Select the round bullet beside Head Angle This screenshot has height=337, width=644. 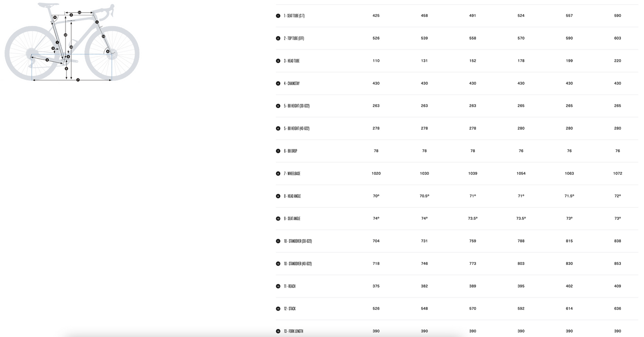click(278, 196)
